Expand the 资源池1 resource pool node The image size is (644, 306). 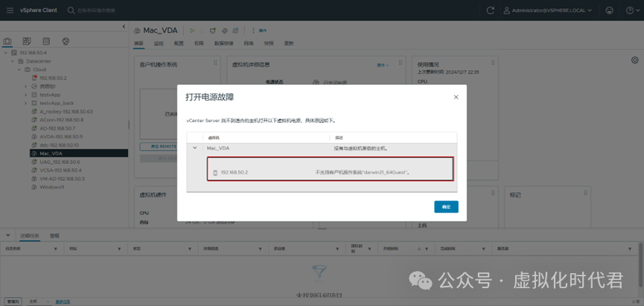(x=26, y=86)
